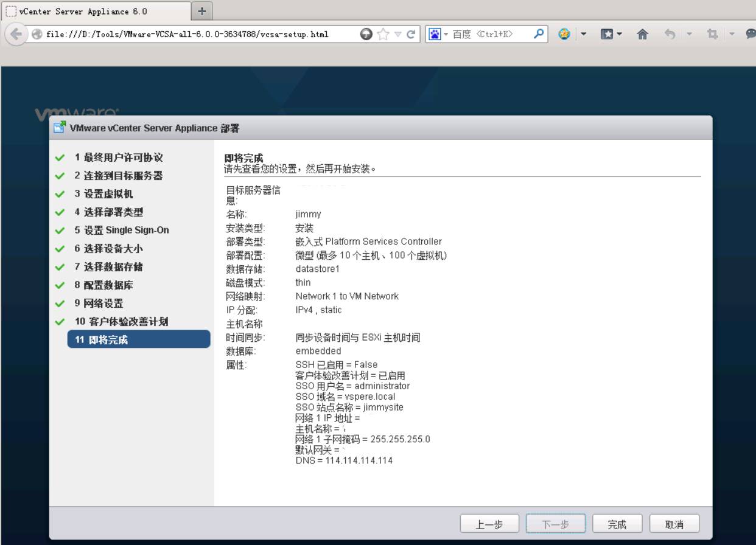756x545 pixels.
Task: Open dropdown next to badge extension icon
Action: pyautogui.click(x=583, y=34)
